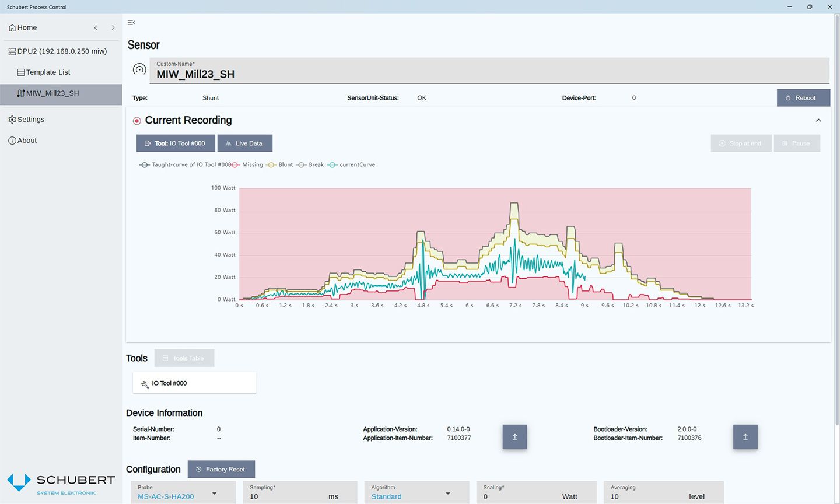Toggle Missing curve in legend
Image resolution: width=840 pixels, height=504 pixels.
(x=247, y=165)
